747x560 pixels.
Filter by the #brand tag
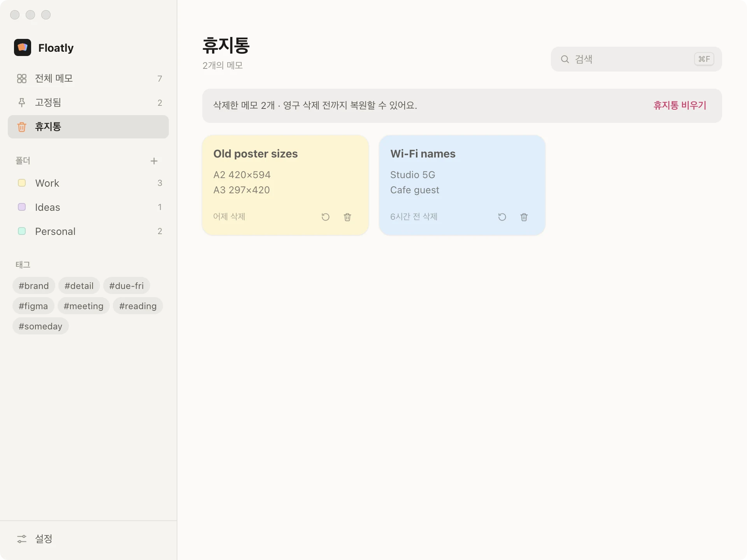click(34, 286)
